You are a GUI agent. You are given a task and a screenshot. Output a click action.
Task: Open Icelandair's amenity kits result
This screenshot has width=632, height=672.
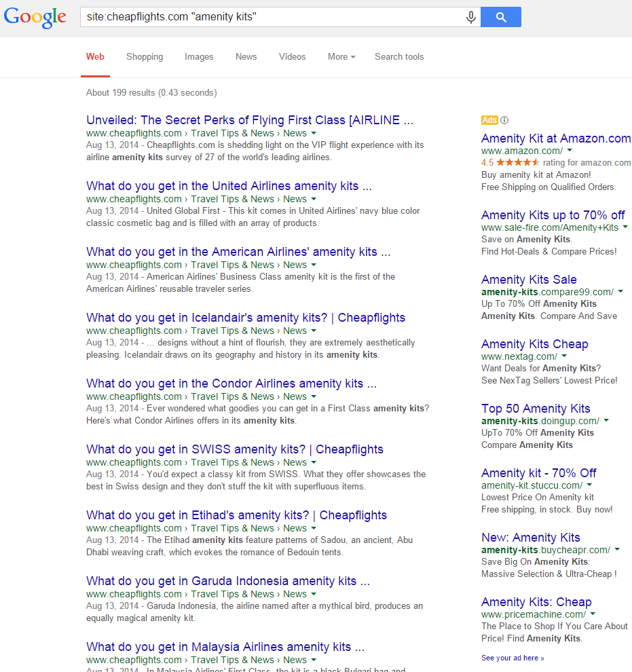tap(246, 318)
